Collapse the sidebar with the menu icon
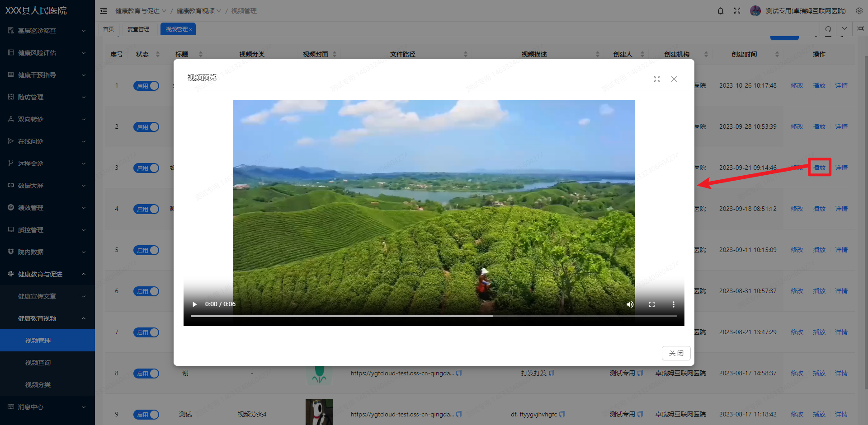Image resolution: width=868 pixels, height=425 pixels. point(104,11)
